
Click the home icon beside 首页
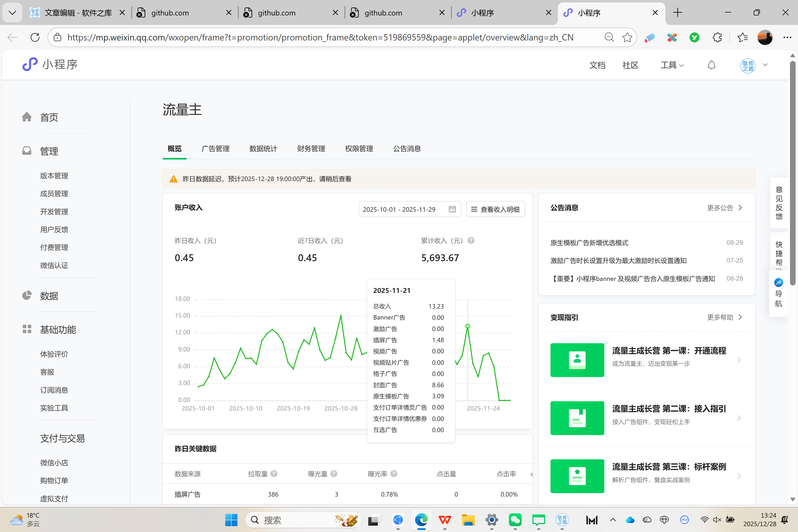[x=27, y=117]
